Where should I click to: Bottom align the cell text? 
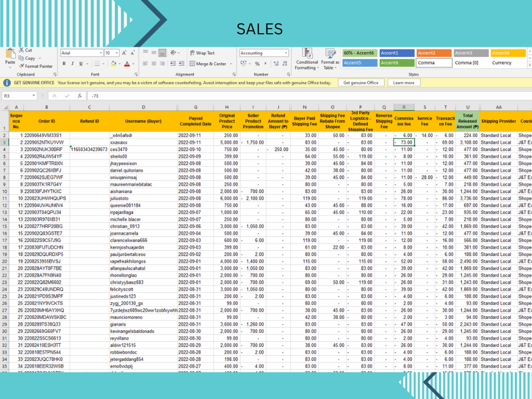[162, 52]
